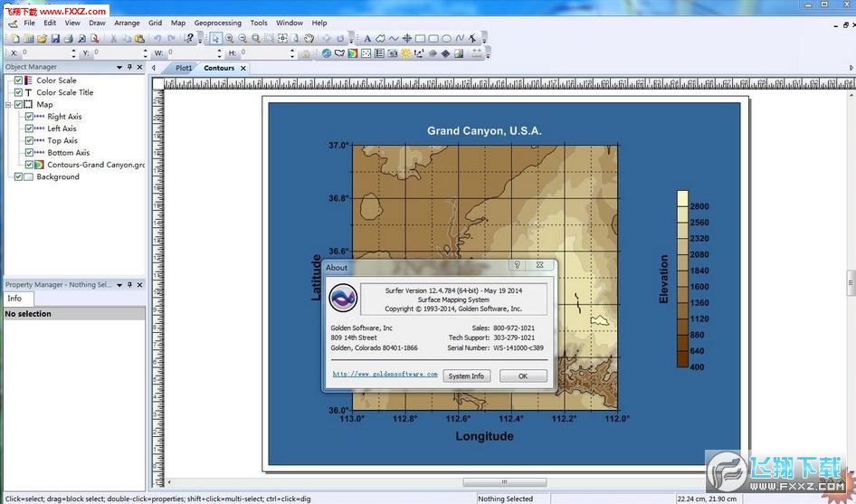
Task: Choose the Zoom In magnifier tool
Action: 229,39
